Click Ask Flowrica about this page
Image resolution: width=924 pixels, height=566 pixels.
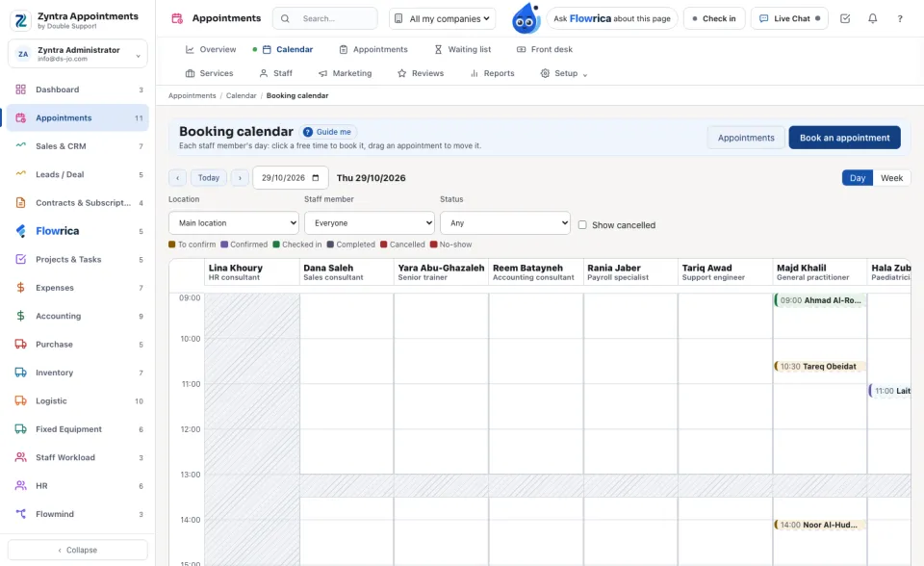pos(612,18)
